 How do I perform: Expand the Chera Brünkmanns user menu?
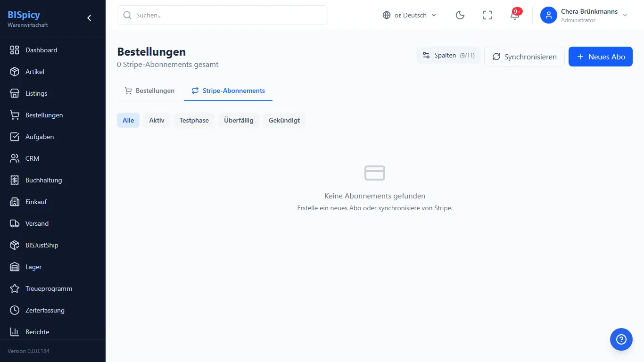[585, 15]
